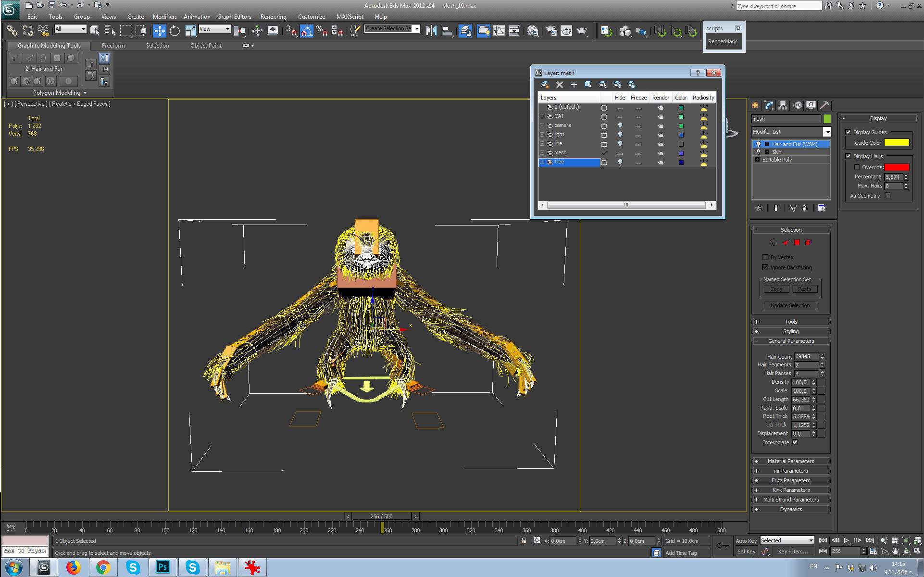
Task: Switch to Object Paint ribbon tab
Action: click(x=206, y=46)
